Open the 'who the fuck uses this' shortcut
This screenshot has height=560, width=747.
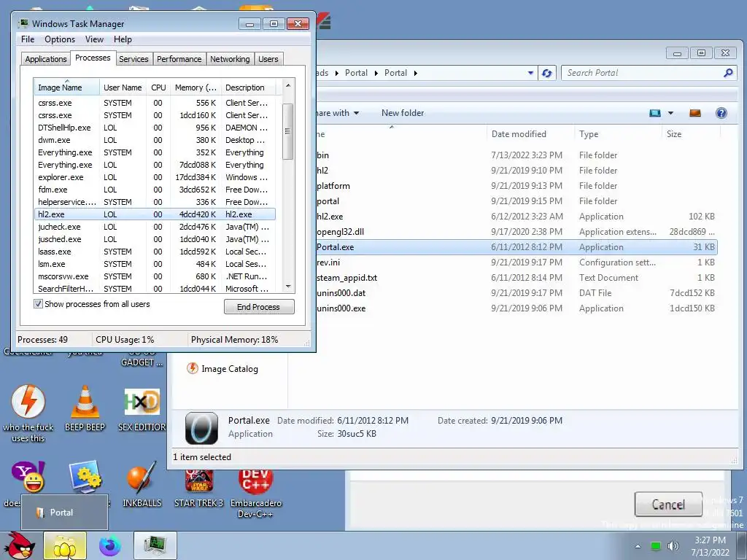point(28,413)
